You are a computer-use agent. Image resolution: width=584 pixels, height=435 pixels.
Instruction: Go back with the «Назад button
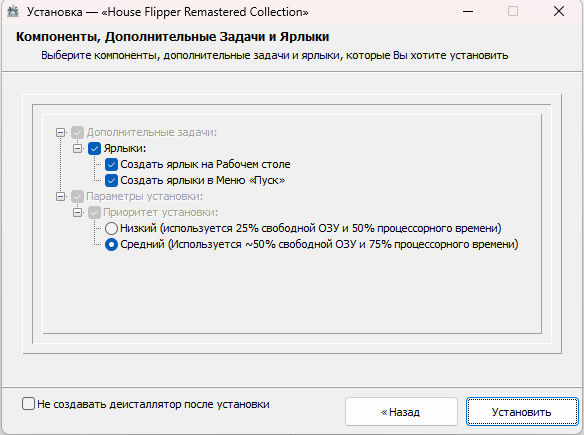coord(401,412)
